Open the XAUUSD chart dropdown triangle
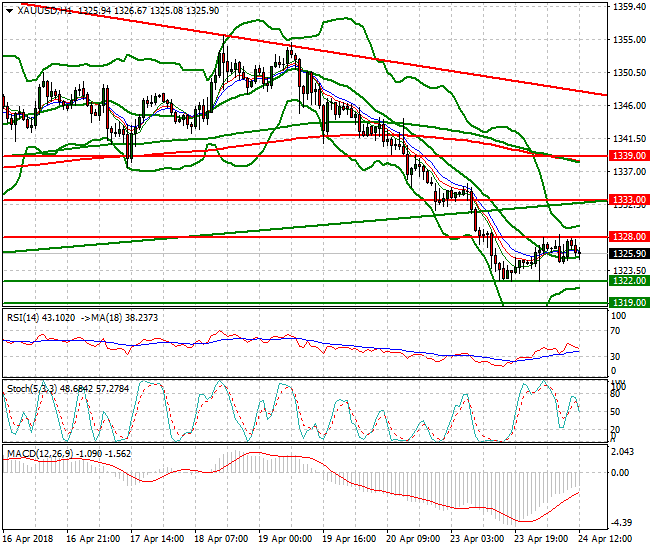 pos(9,11)
